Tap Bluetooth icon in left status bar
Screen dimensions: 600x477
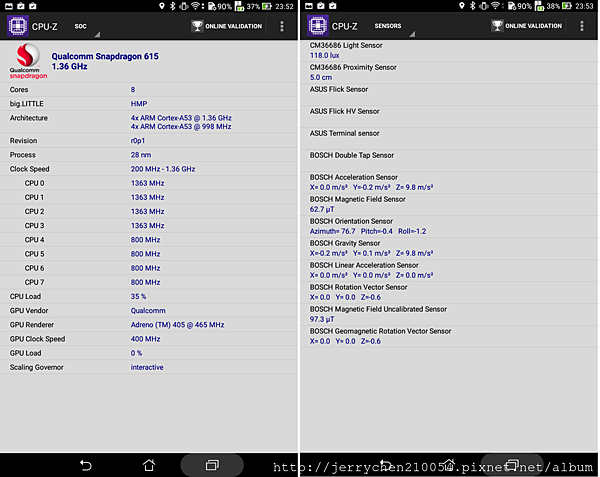(173, 6)
